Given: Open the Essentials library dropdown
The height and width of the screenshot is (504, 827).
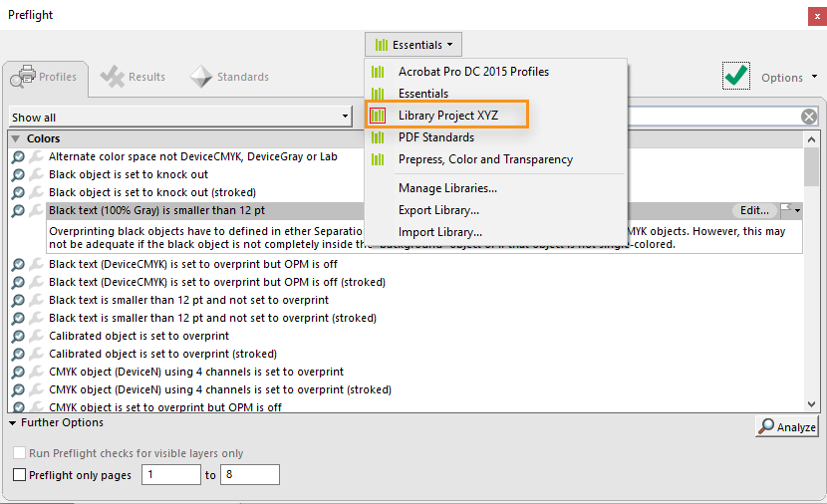Looking at the screenshot, I should click(x=413, y=45).
